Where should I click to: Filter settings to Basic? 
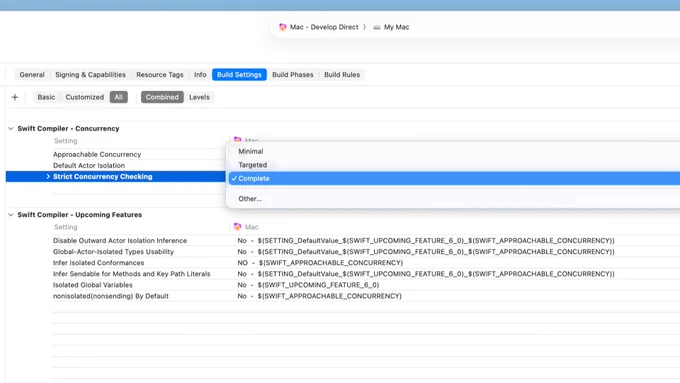coord(46,97)
